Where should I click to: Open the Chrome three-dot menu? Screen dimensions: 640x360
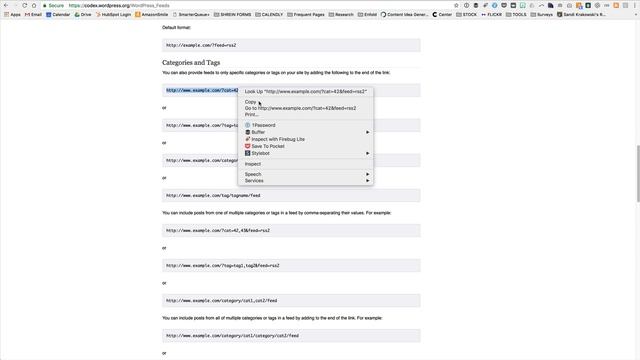pos(635,5)
